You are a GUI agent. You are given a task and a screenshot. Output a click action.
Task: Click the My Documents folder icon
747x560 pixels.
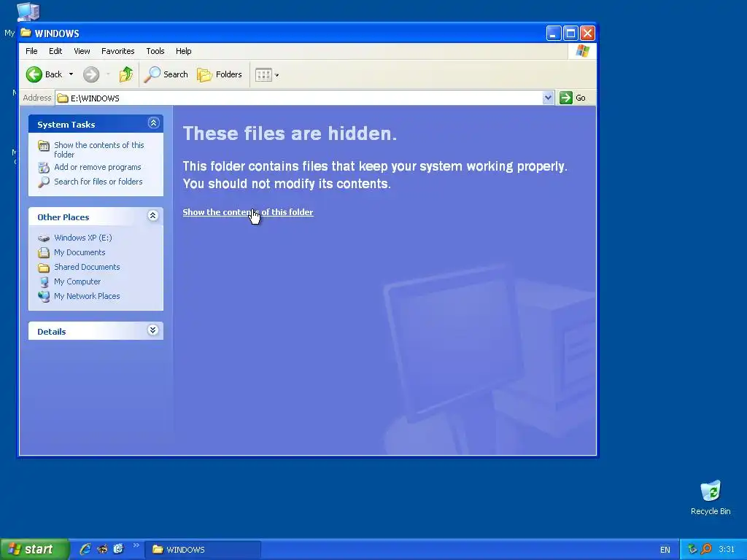pyautogui.click(x=44, y=253)
